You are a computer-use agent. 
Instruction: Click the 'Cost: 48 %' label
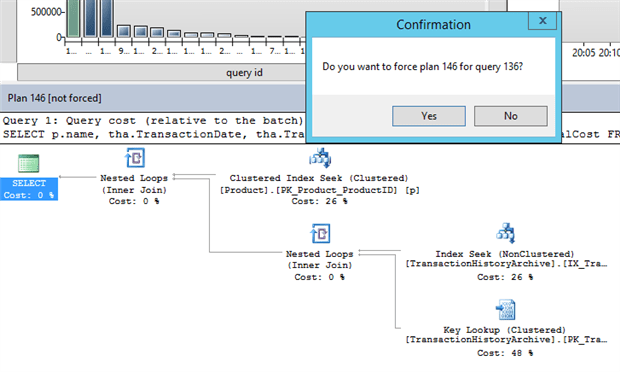click(x=505, y=353)
